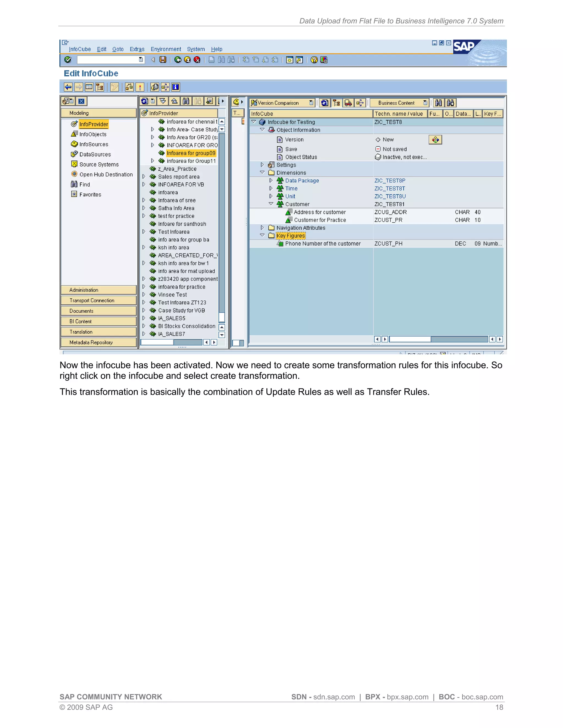Viewport: 563px width, 728px height.
Task: Click the Activate matchstick icon
Action: point(140,87)
